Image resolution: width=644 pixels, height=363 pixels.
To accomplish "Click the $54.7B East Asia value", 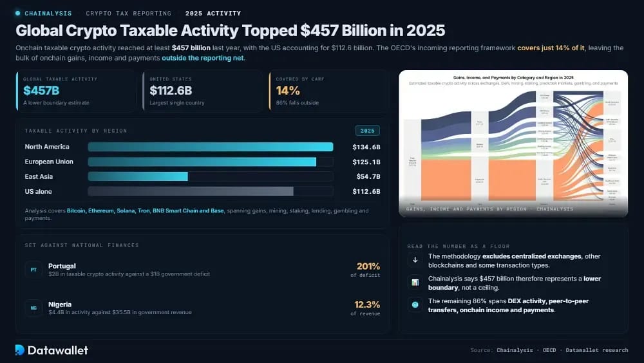I will pos(368,176).
